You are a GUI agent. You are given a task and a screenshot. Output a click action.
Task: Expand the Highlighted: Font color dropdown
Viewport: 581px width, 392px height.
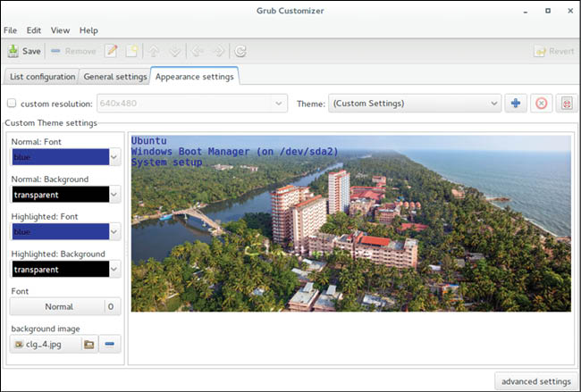tap(65, 232)
